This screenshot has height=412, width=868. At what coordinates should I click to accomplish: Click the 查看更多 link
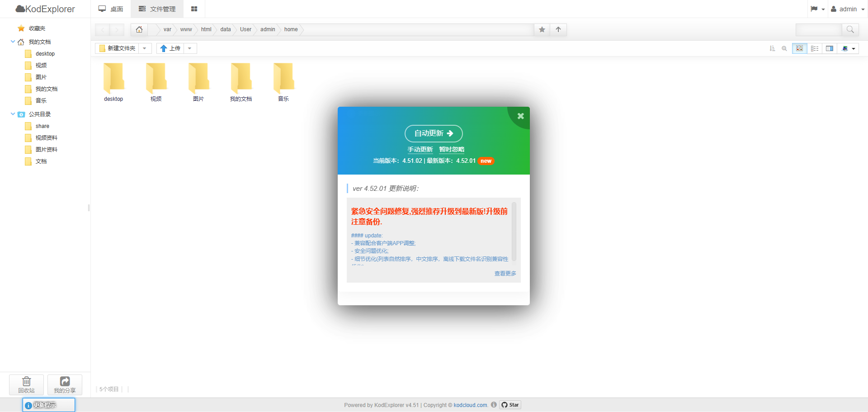(505, 274)
